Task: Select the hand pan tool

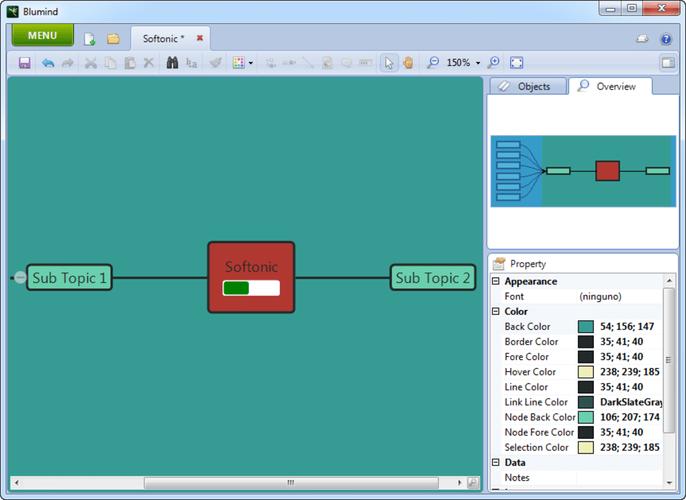Action: (408, 63)
